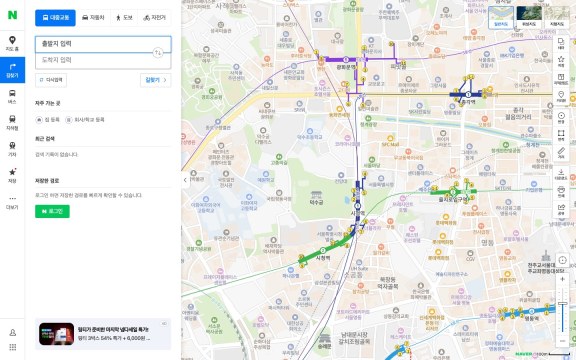Open the Subway sidebar section
The image size is (576, 360).
click(12, 123)
